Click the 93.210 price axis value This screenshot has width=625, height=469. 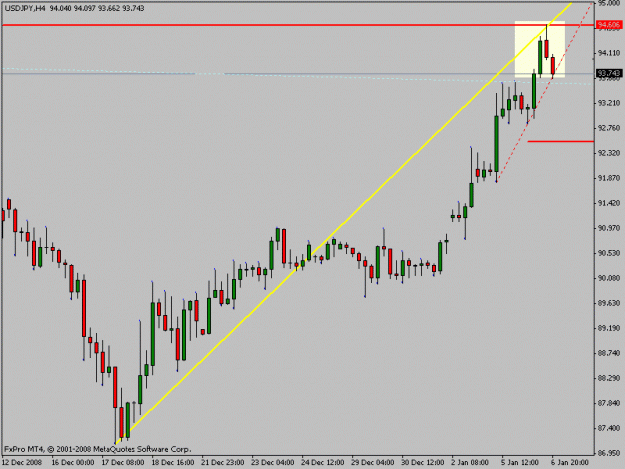(609, 103)
